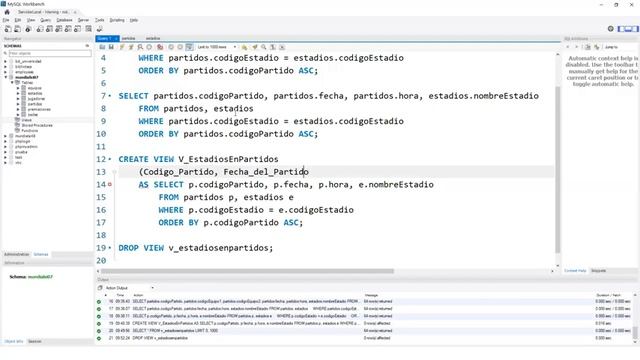Click the editor vertical scrollbar
This screenshot has height=360, width=640.
pos(558,170)
